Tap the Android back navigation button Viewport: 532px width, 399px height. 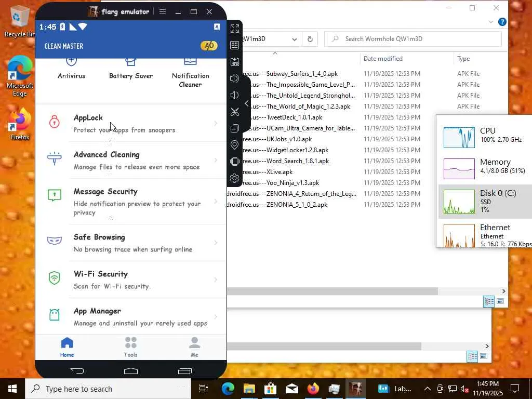click(77, 371)
